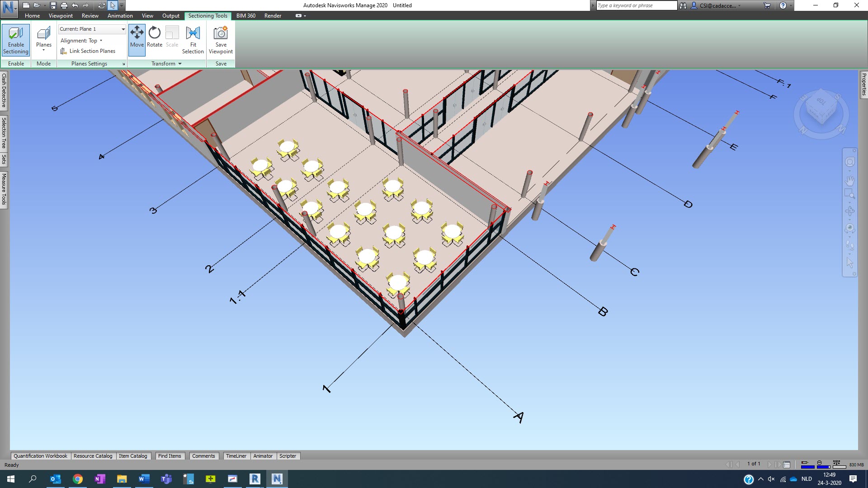The height and width of the screenshot is (488, 868).
Task: Toggle Link Section Planes
Action: [88, 51]
